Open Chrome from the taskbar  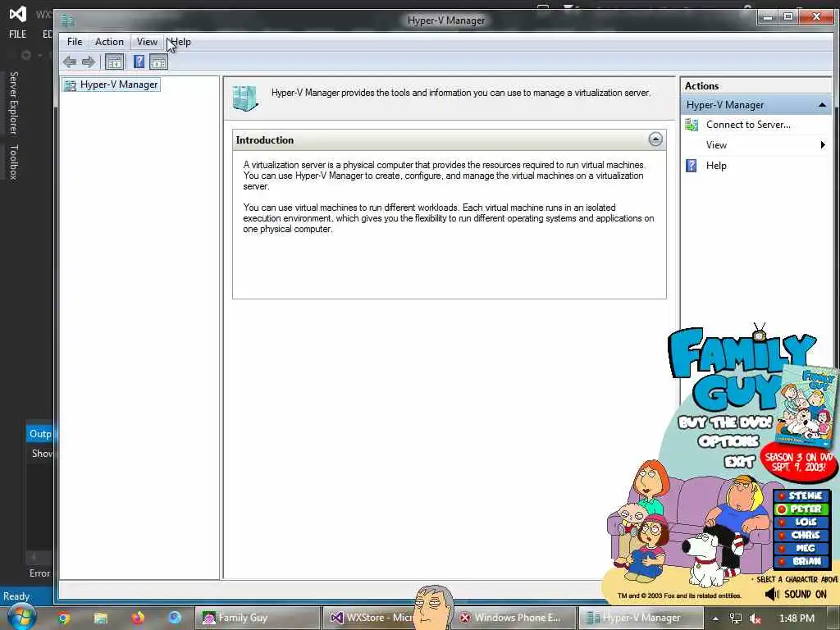(x=64, y=619)
